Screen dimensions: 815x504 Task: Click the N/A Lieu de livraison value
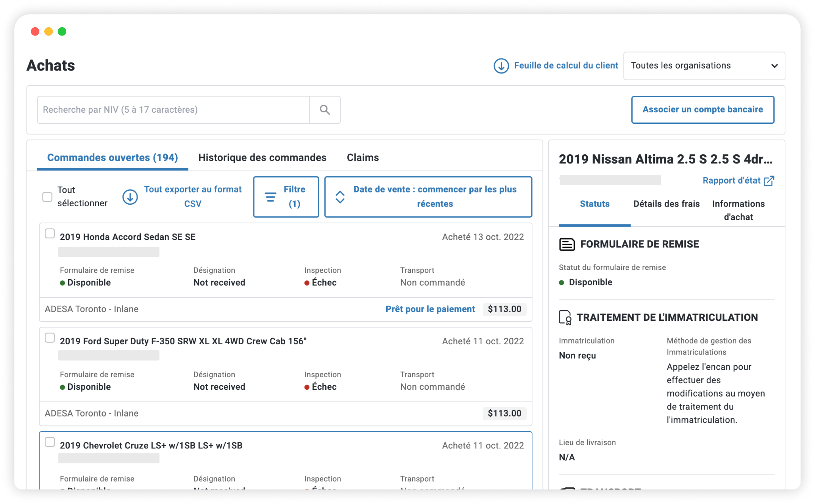[x=567, y=457]
